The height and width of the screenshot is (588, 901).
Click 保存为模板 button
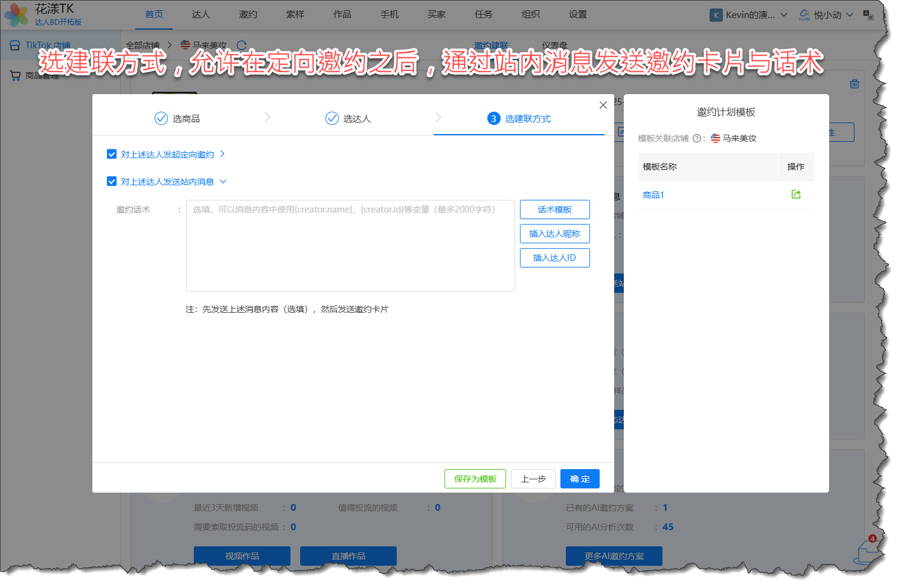point(475,479)
